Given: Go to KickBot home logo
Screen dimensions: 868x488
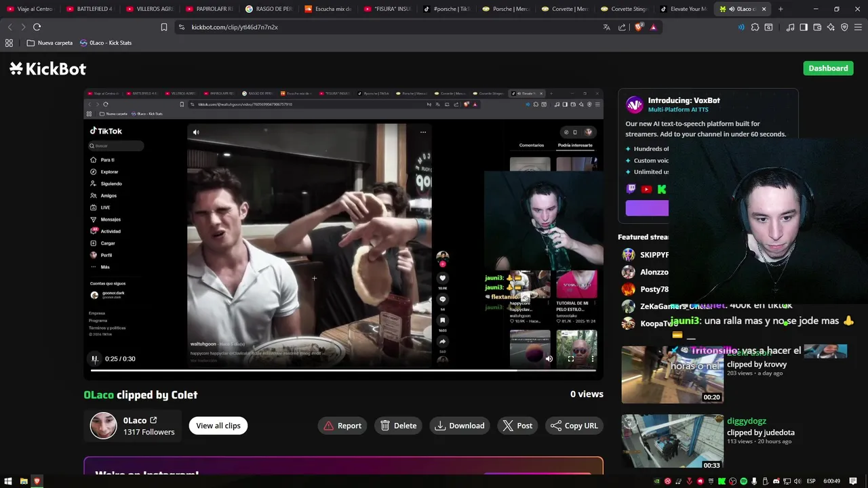Looking at the screenshot, I should [x=48, y=68].
